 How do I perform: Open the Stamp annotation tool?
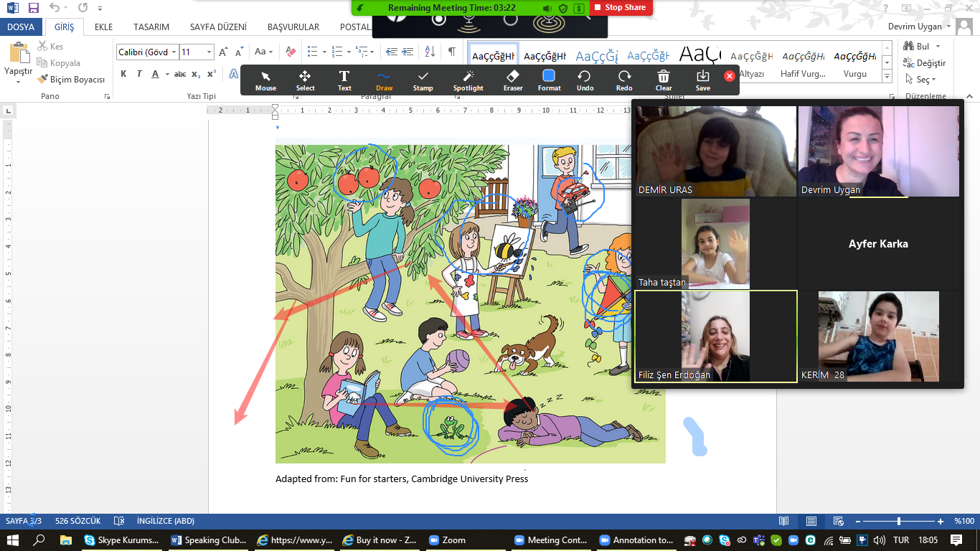pyautogui.click(x=423, y=80)
